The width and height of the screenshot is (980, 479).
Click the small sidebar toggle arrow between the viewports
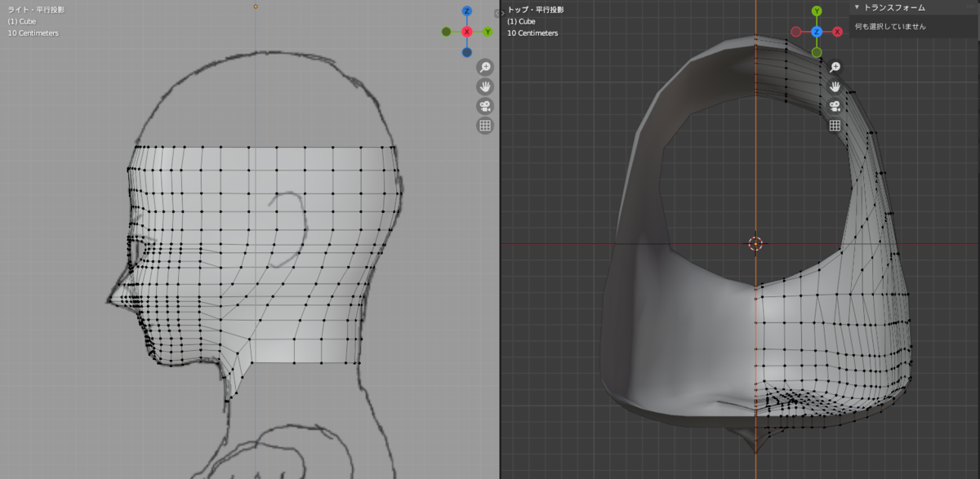pyautogui.click(x=499, y=13)
